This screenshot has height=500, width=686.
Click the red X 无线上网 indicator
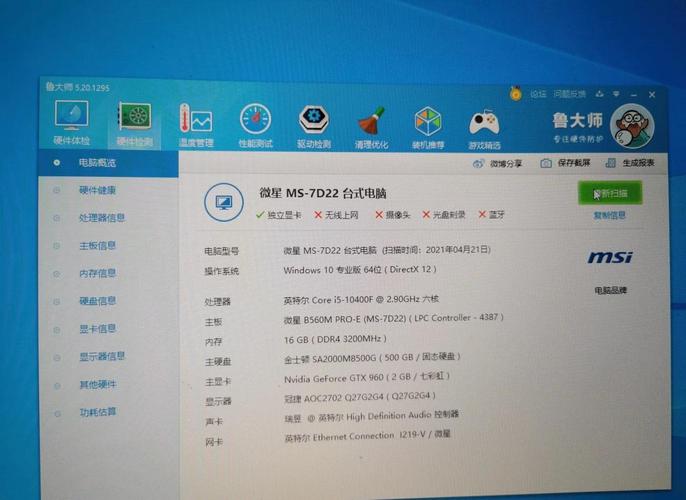(336, 215)
